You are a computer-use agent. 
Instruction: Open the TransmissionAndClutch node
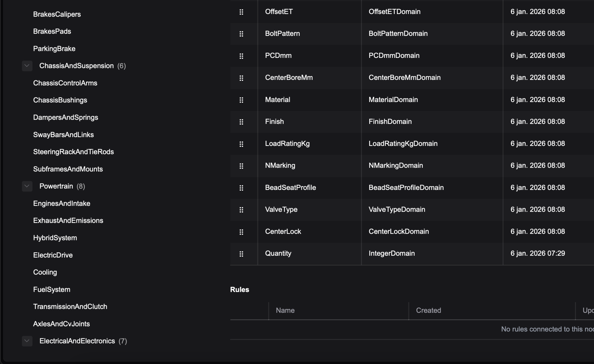tap(70, 307)
